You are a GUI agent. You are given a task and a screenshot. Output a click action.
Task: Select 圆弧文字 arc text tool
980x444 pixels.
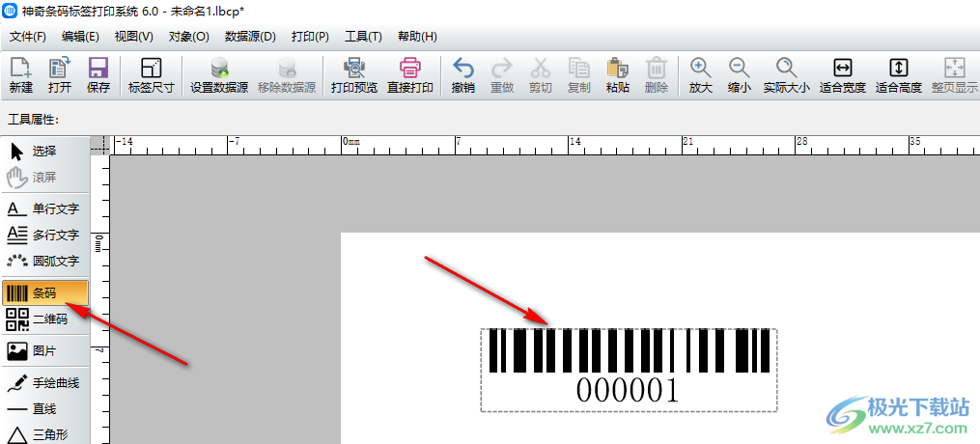pyautogui.click(x=45, y=262)
